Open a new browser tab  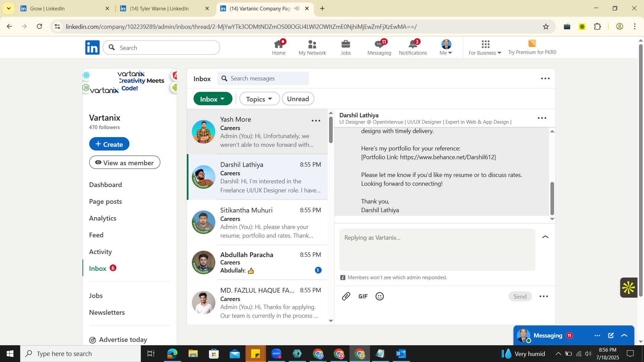click(322, 8)
